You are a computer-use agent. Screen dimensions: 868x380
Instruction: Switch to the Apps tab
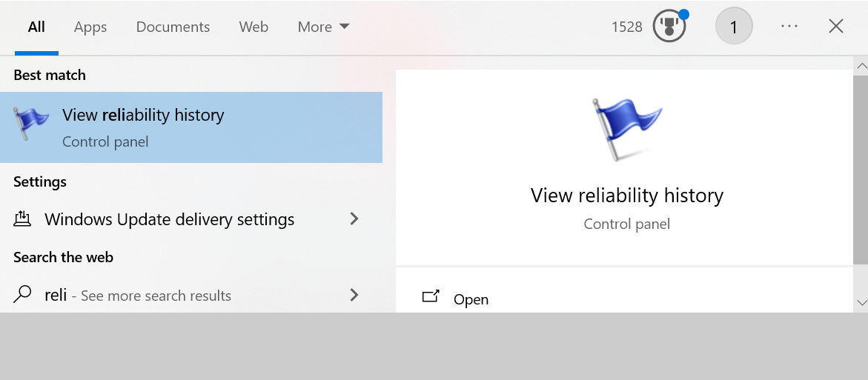tap(90, 27)
